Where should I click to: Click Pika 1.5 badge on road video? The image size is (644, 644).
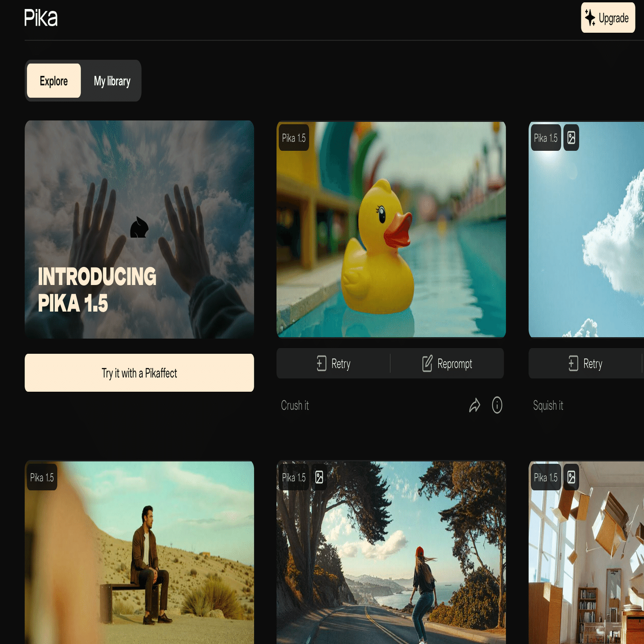click(x=294, y=478)
